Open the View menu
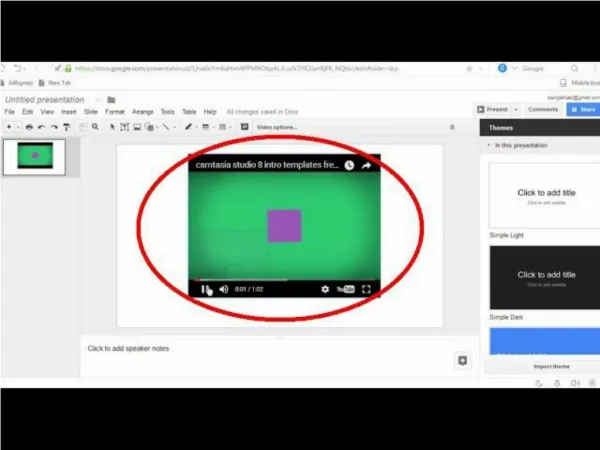600x450 pixels. coord(47,112)
